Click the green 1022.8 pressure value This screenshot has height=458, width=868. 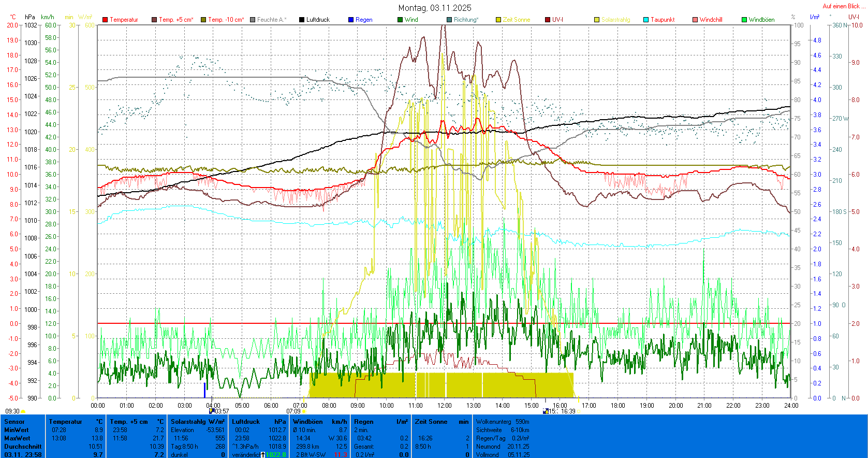point(275,455)
